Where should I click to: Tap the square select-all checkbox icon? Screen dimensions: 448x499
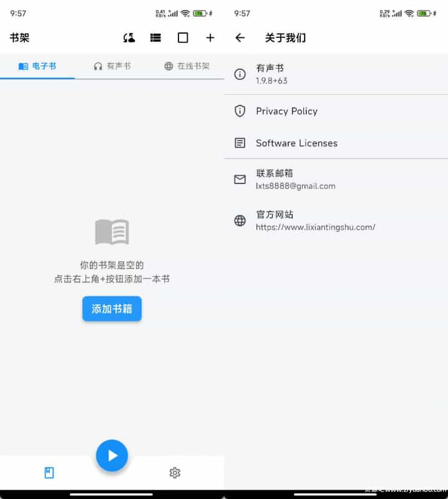[x=183, y=38]
